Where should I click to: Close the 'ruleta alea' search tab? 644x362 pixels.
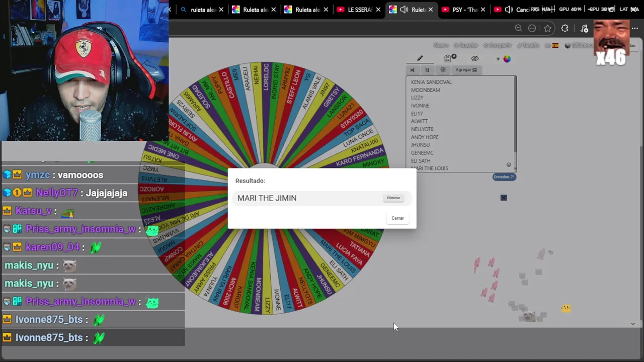pos(220,10)
